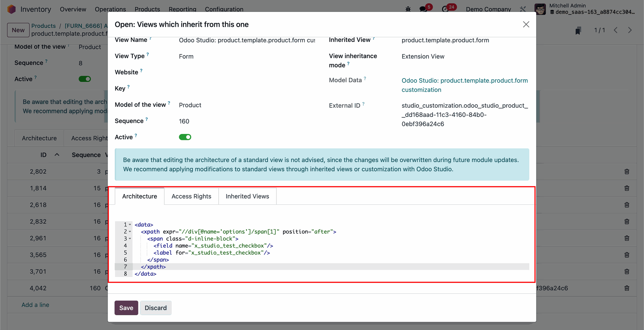Switch to the dialog Architecture tab

point(140,196)
